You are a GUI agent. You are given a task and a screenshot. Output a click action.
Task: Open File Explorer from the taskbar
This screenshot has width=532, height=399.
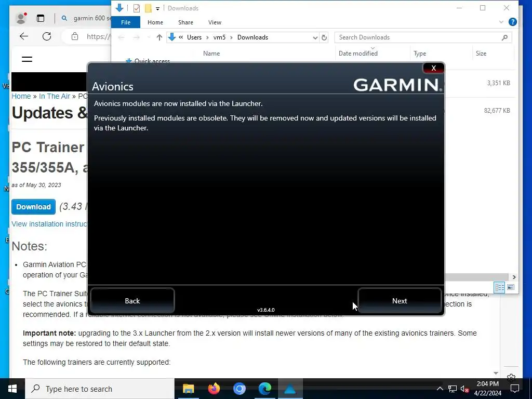pyautogui.click(x=188, y=389)
